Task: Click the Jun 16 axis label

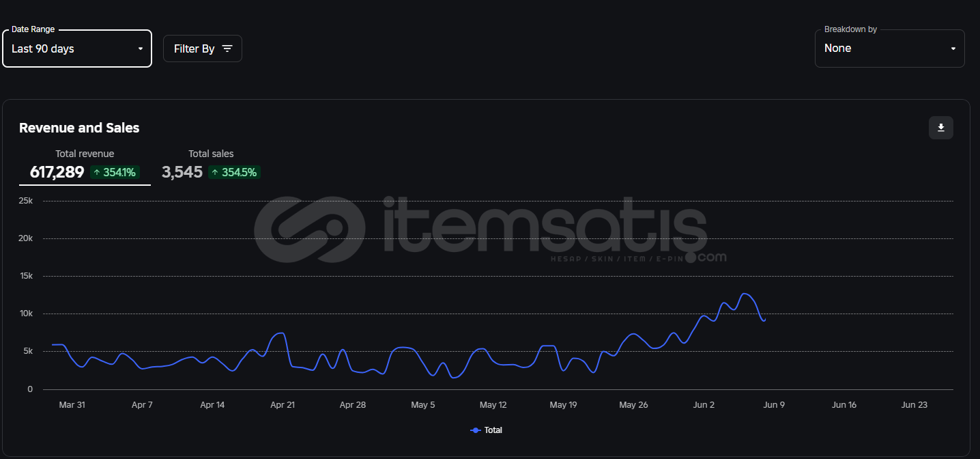Action: [844, 405]
